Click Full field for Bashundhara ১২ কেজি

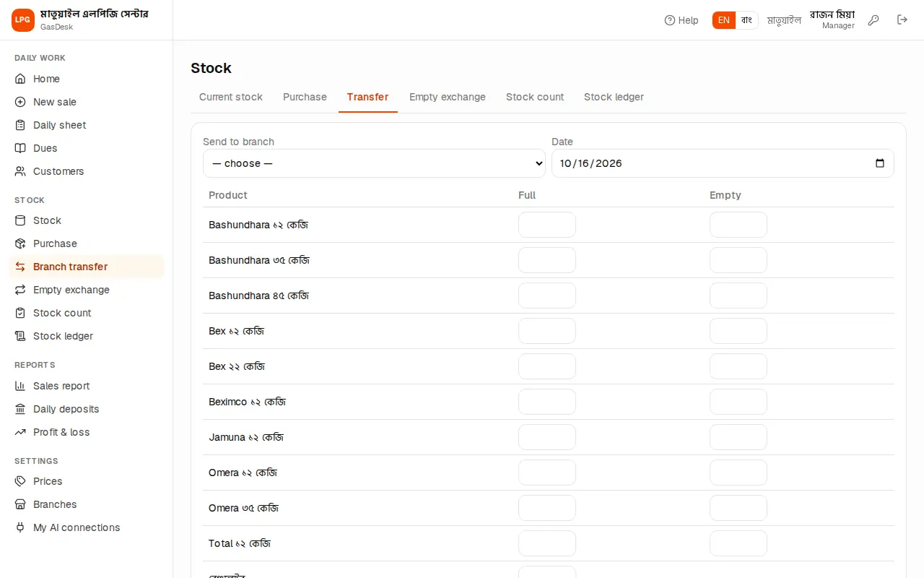pos(547,225)
